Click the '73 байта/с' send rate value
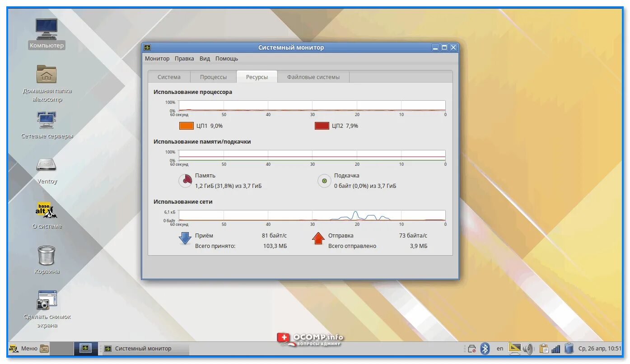This screenshot has height=364, width=630. (x=413, y=236)
